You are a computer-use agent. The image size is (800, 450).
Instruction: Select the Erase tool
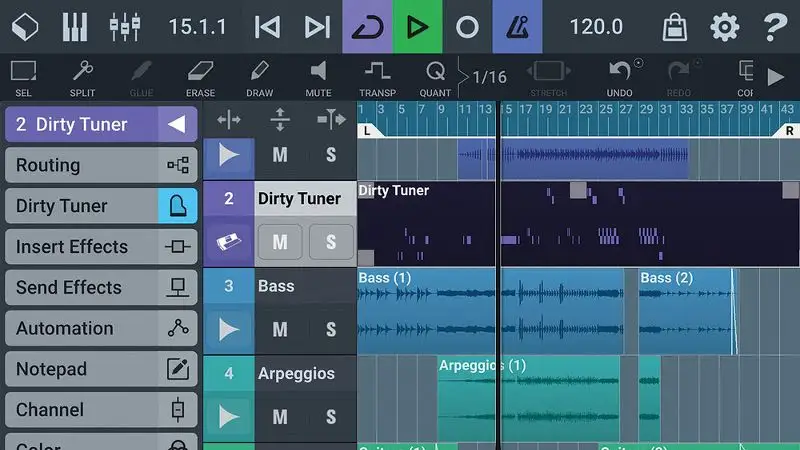tap(200, 77)
